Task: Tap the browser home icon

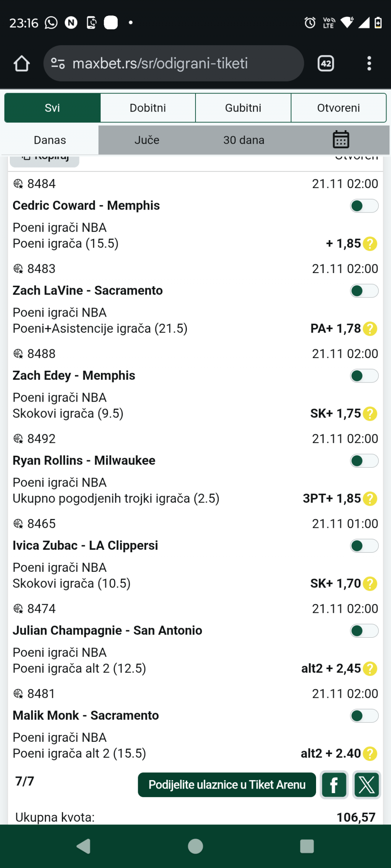Action: click(22, 63)
